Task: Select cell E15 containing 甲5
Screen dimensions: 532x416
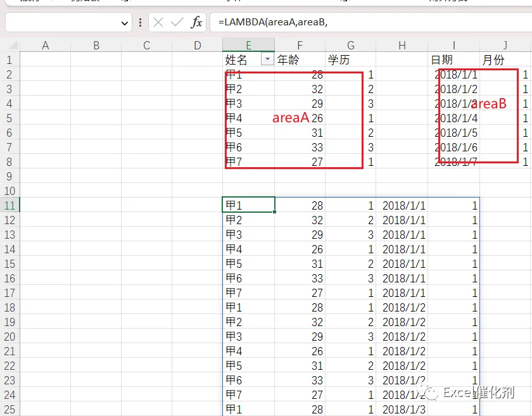Action: pyautogui.click(x=248, y=263)
